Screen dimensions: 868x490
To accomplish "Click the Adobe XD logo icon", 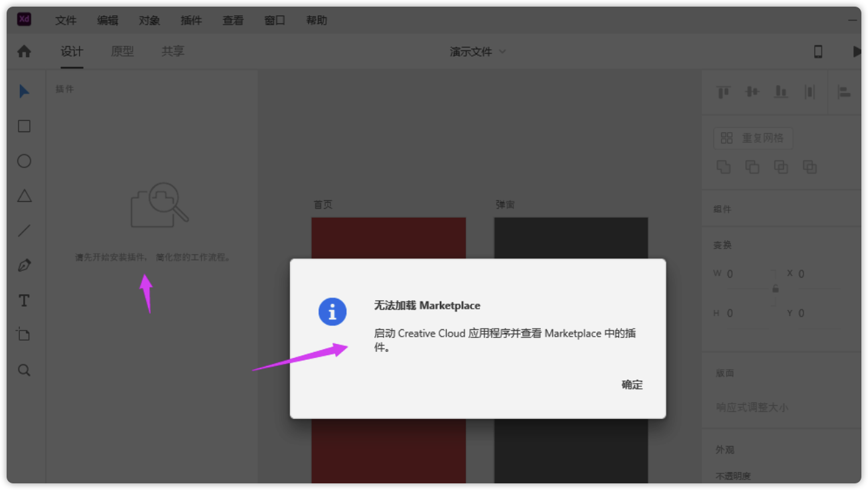I will (x=24, y=19).
